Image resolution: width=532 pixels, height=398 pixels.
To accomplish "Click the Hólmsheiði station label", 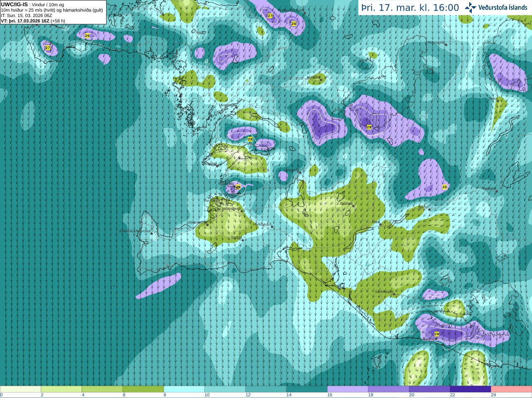I will tap(232, 209).
